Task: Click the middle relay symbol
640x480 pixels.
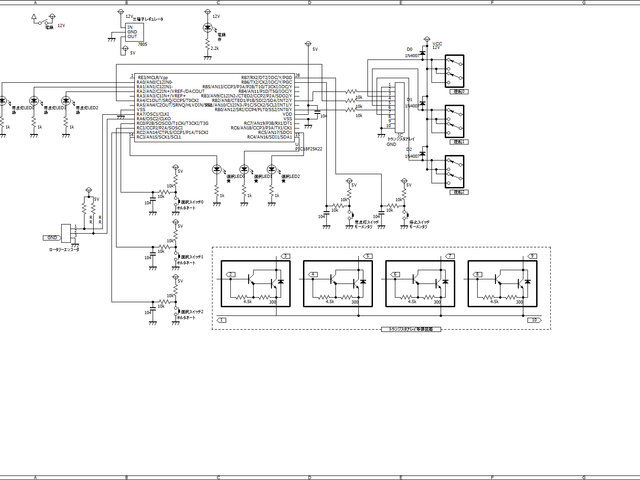Action: point(454,120)
